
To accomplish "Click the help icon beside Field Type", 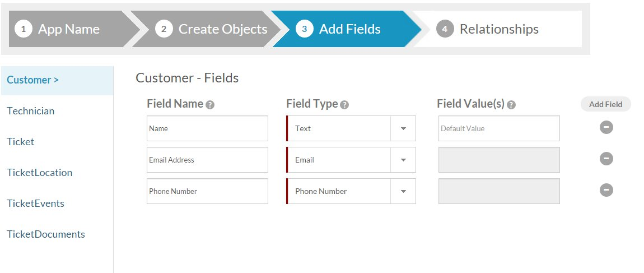I will (x=344, y=105).
